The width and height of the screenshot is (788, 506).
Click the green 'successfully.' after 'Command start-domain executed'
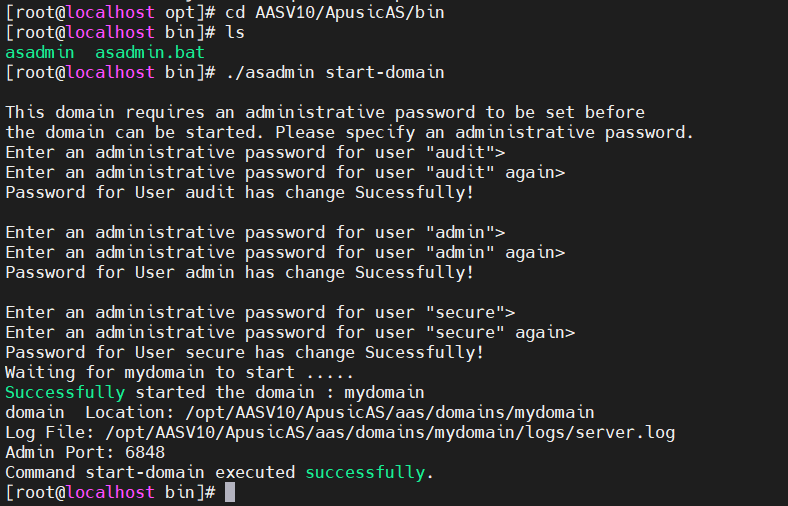tap(370, 472)
